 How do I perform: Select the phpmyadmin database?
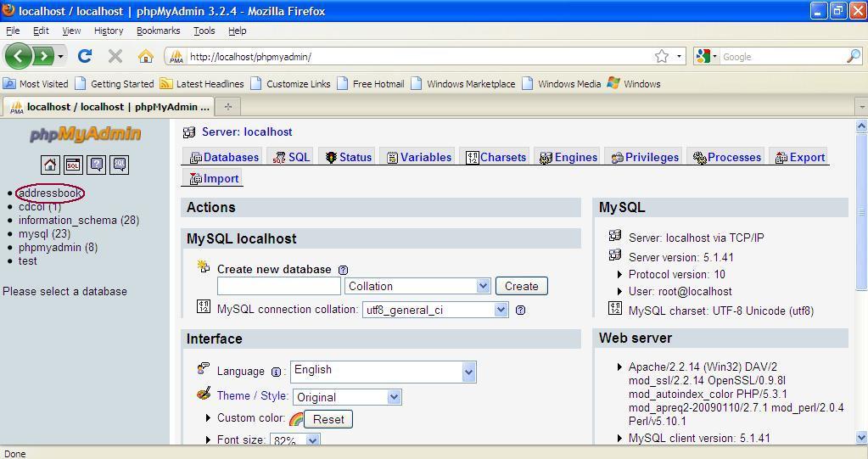pyautogui.click(x=59, y=248)
